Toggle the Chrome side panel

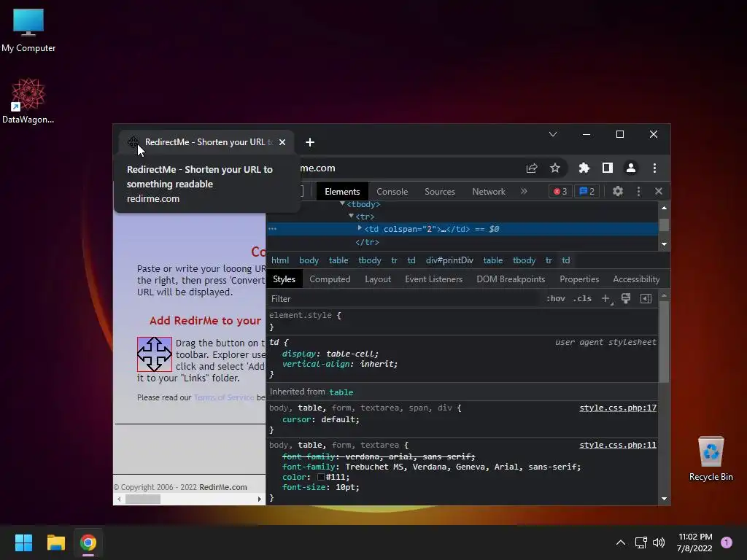point(608,168)
